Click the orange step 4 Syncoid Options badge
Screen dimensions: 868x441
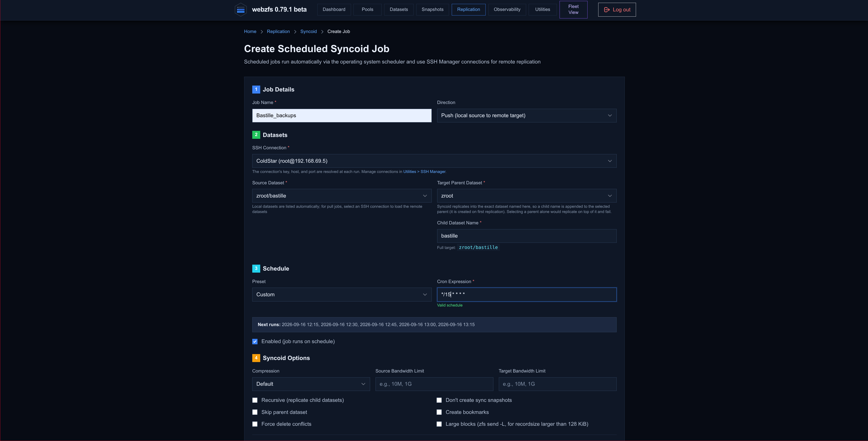click(256, 358)
